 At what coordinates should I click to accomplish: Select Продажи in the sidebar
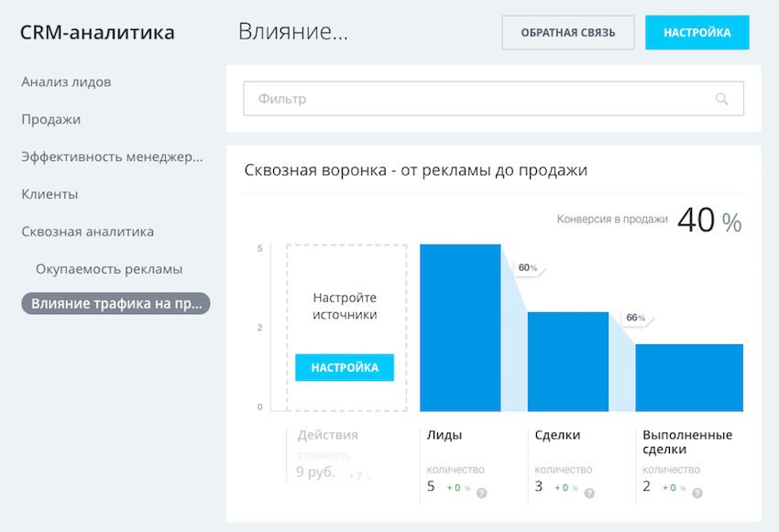(x=51, y=119)
